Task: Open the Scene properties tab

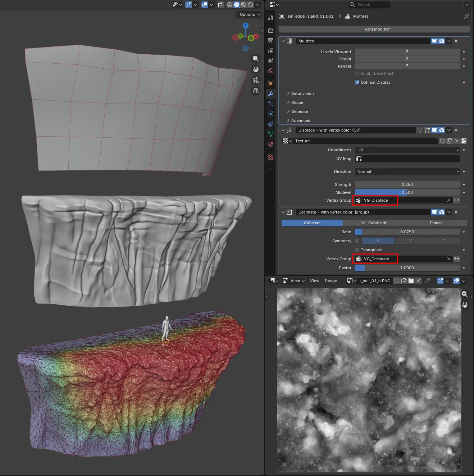Action: [271, 61]
